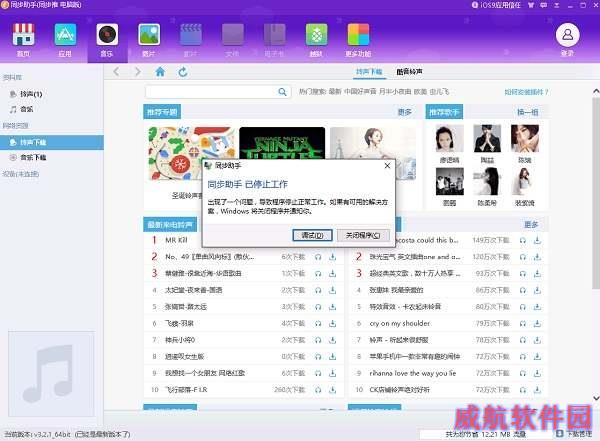Click the magnifier search icon
This screenshot has height=441, width=600.
coord(282,92)
